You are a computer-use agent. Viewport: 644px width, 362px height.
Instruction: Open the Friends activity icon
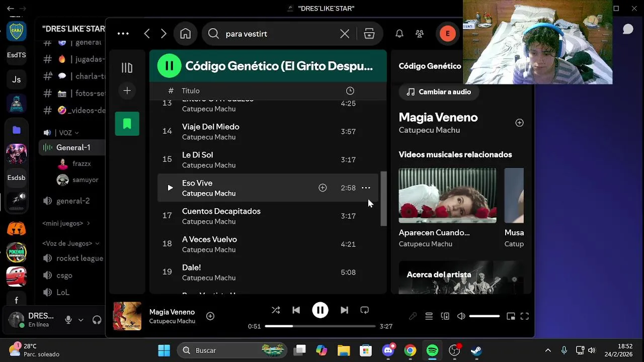pos(420,34)
